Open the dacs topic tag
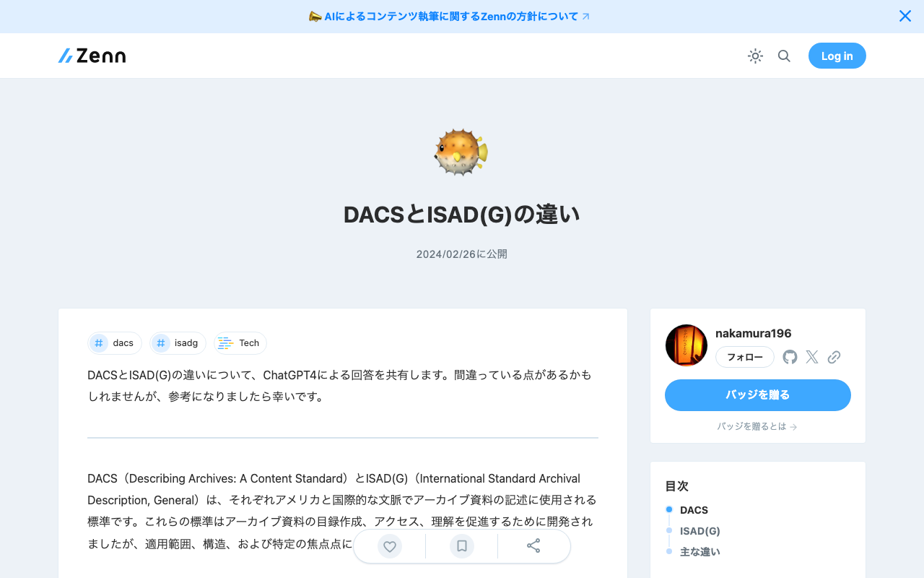Viewport: 924px width, 578px height. tap(114, 342)
